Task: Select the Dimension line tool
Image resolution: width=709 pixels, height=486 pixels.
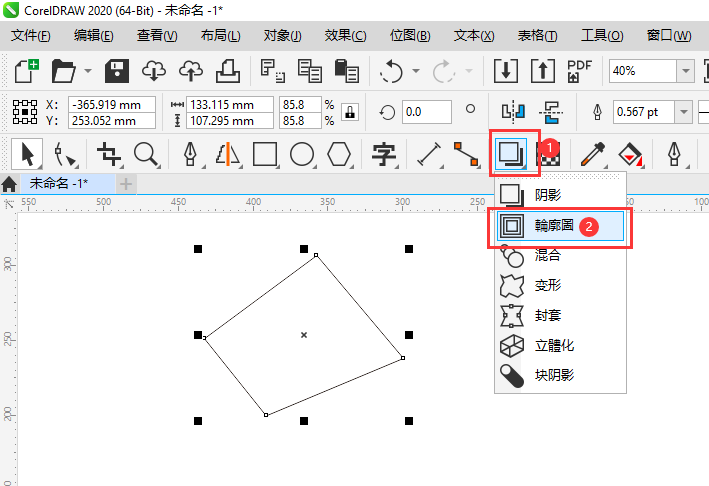Action: tap(429, 155)
